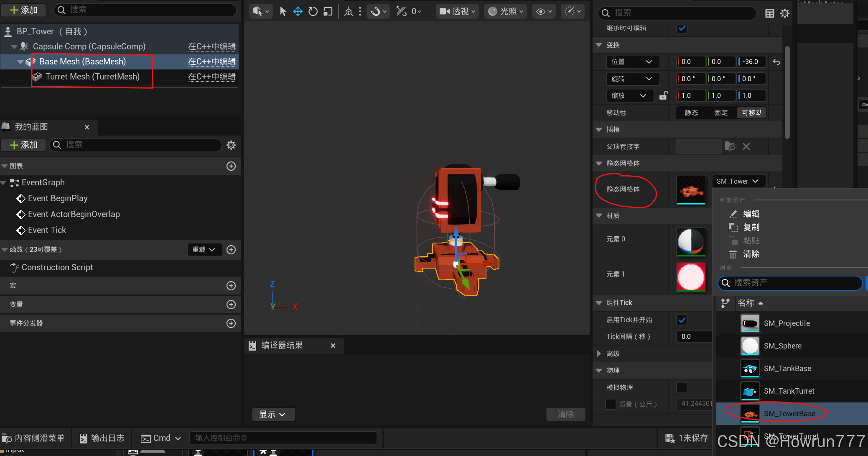Open the 透视 perspective view dropdown
This screenshot has height=456, width=868.
tap(457, 11)
